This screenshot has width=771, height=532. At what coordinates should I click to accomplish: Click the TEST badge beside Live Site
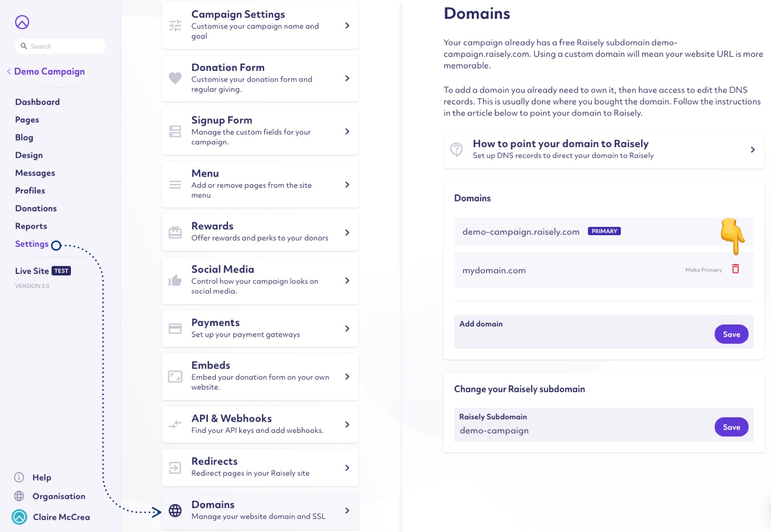pos(61,271)
